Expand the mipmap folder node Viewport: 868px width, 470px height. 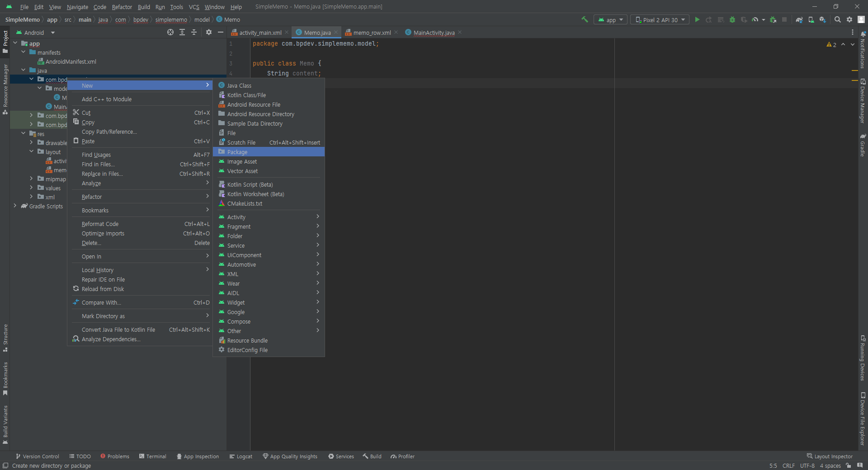click(x=31, y=179)
